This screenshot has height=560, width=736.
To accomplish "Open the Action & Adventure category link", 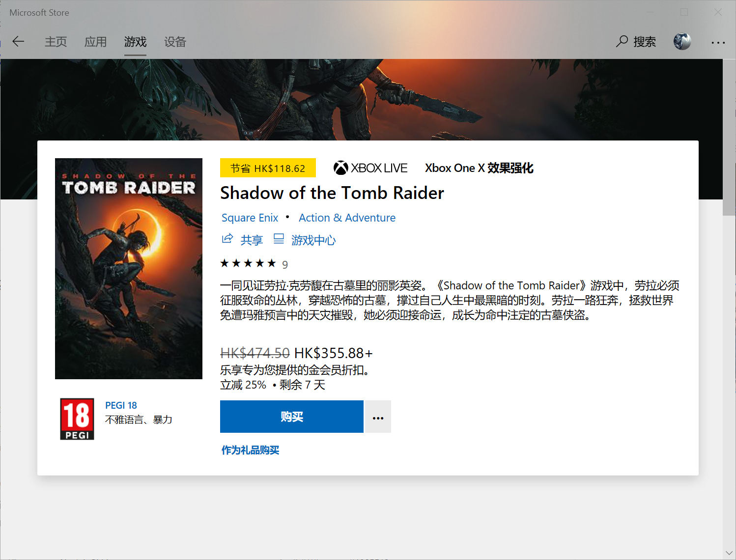I will [x=347, y=218].
